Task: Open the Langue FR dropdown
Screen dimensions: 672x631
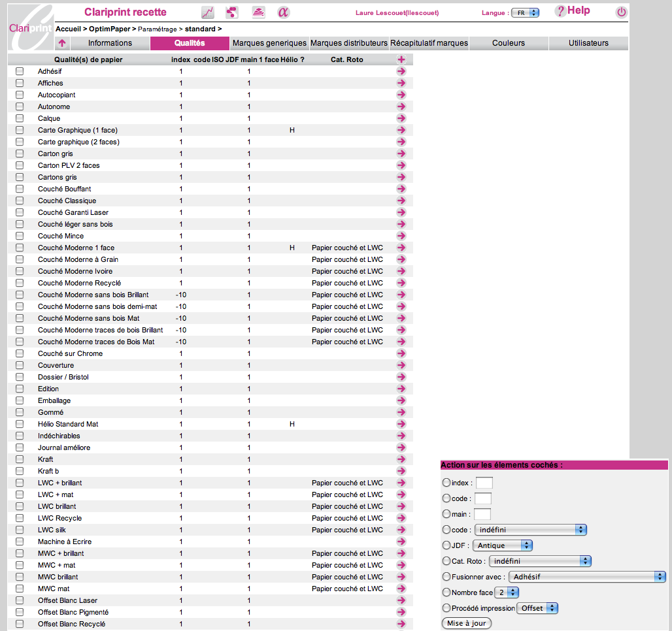Action: click(525, 12)
